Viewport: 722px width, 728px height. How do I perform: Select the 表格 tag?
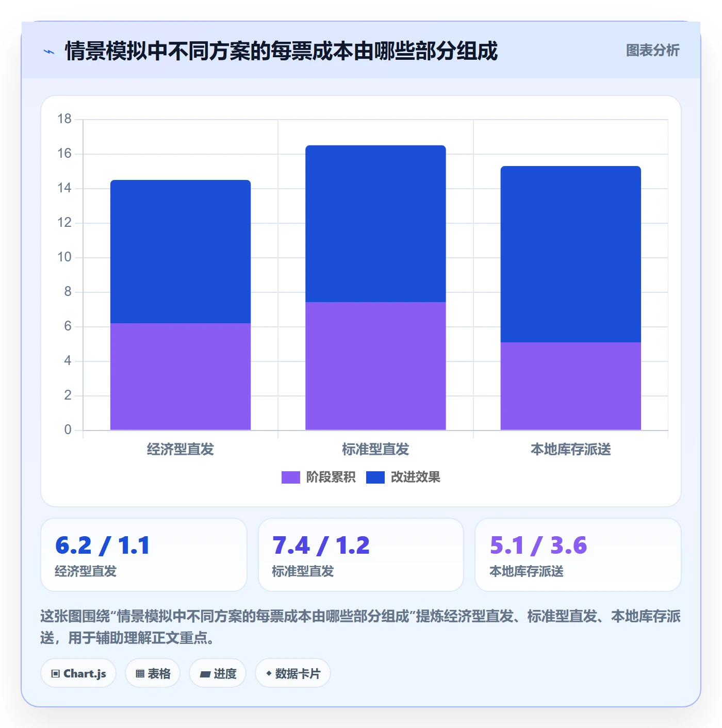[153, 673]
